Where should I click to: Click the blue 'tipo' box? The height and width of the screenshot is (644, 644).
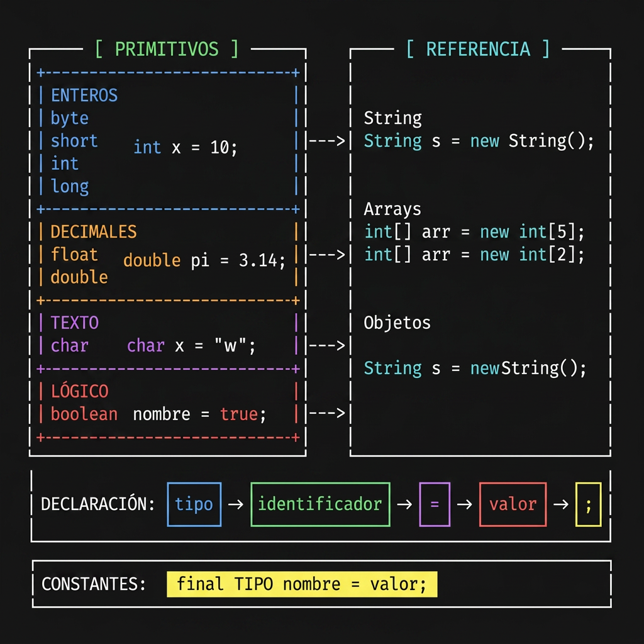pyautogui.click(x=194, y=504)
